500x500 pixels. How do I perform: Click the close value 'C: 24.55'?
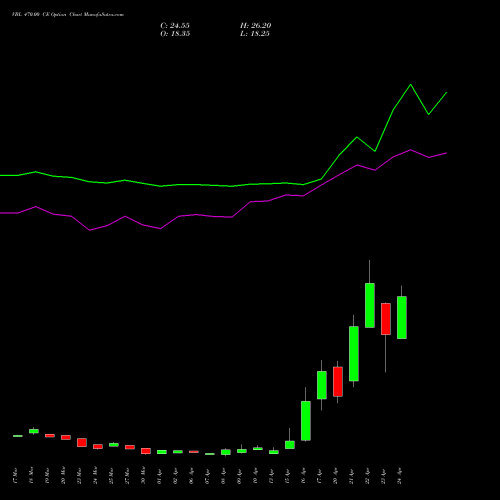(x=175, y=26)
